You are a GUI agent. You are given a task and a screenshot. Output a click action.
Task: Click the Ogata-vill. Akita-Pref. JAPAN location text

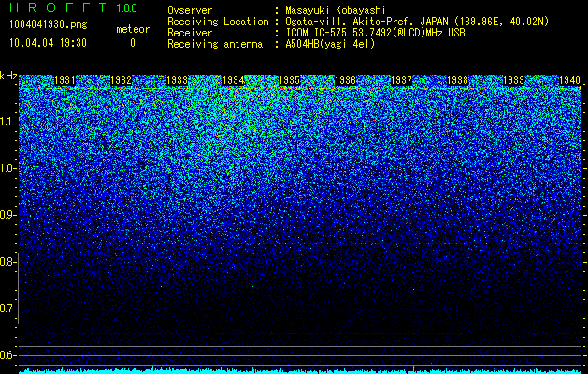click(x=417, y=22)
